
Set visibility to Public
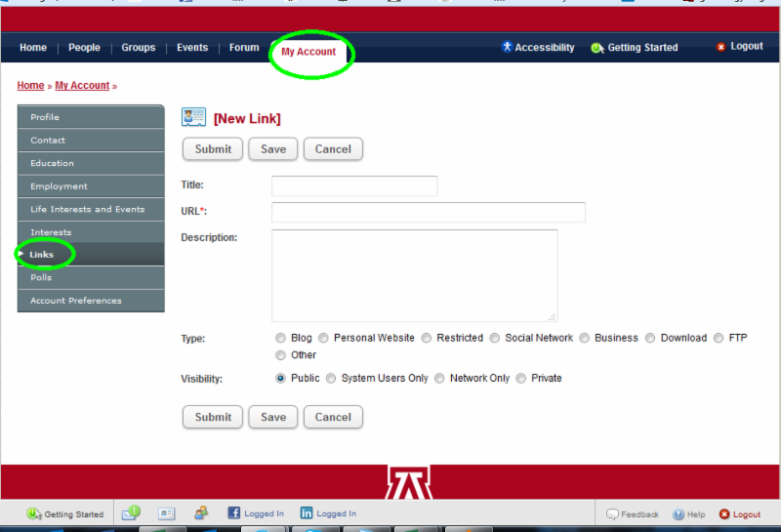(280, 379)
